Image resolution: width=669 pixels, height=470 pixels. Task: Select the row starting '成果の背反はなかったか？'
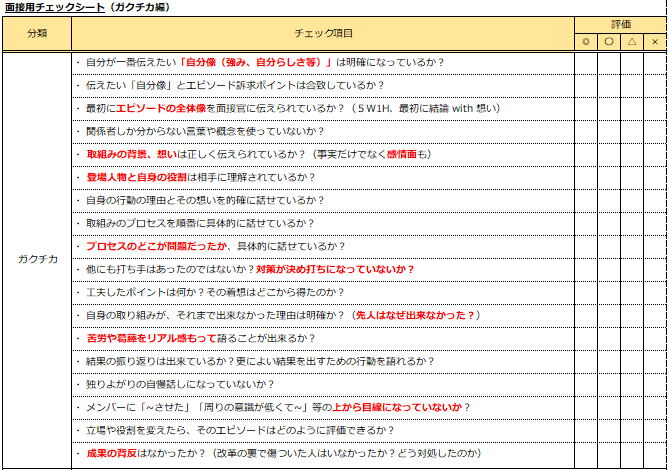point(323,454)
